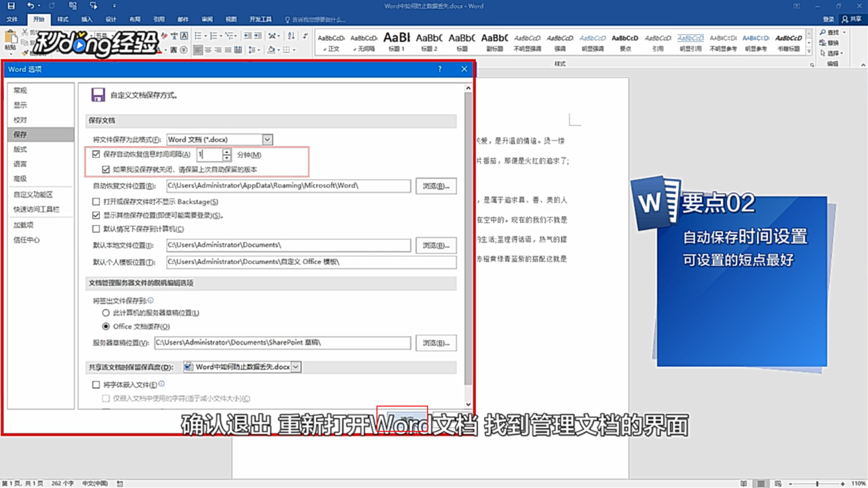Toggle save AutoRecover information checkbox
Viewport: 868px width, 488px height.
tap(96, 155)
